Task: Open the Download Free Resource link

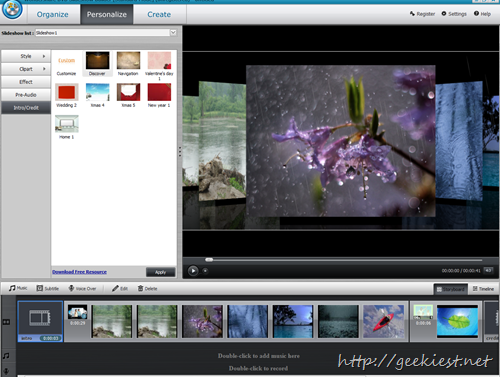Action: [x=79, y=272]
